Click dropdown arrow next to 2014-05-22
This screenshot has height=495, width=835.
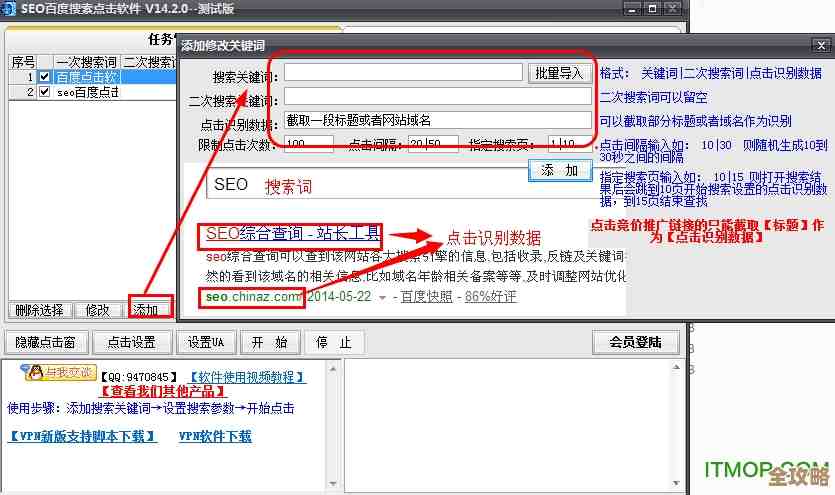pos(382,298)
